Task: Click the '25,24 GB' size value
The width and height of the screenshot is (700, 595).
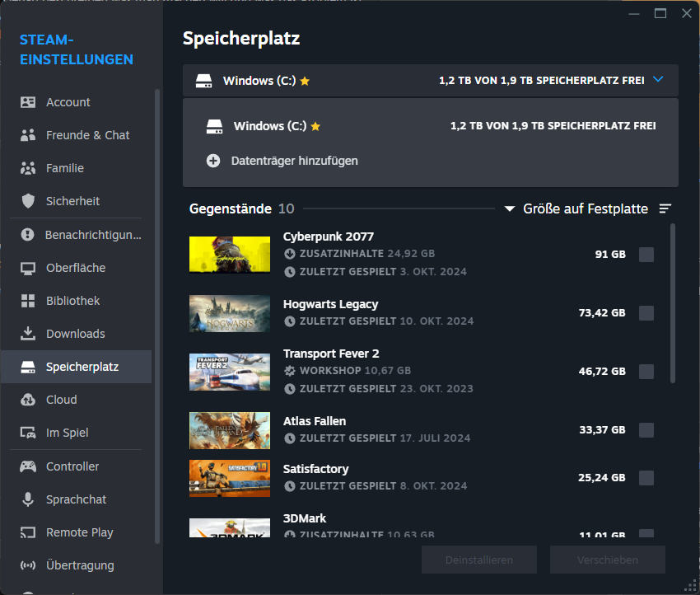Action: (x=602, y=478)
